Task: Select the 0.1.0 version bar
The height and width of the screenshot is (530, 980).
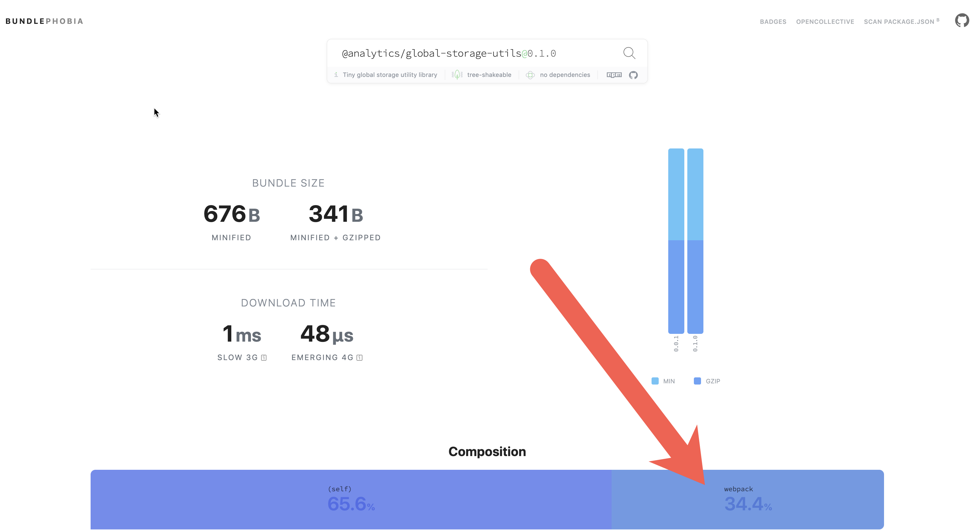Action: (x=695, y=241)
